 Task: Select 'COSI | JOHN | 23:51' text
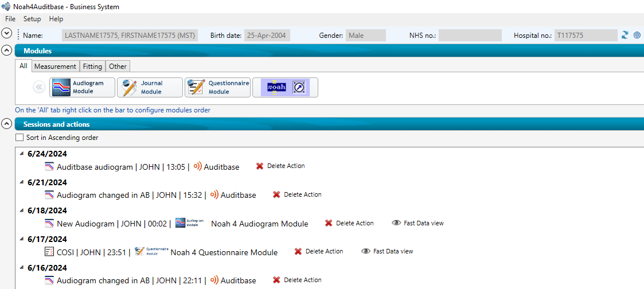[x=92, y=252]
